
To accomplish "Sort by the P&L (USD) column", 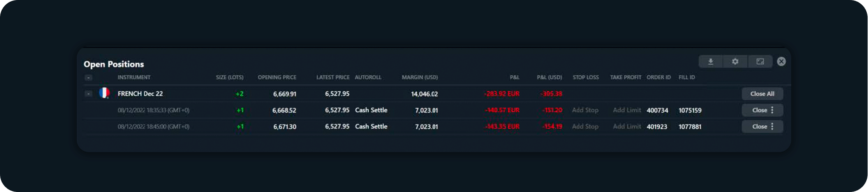I will [x=549, y=77].
